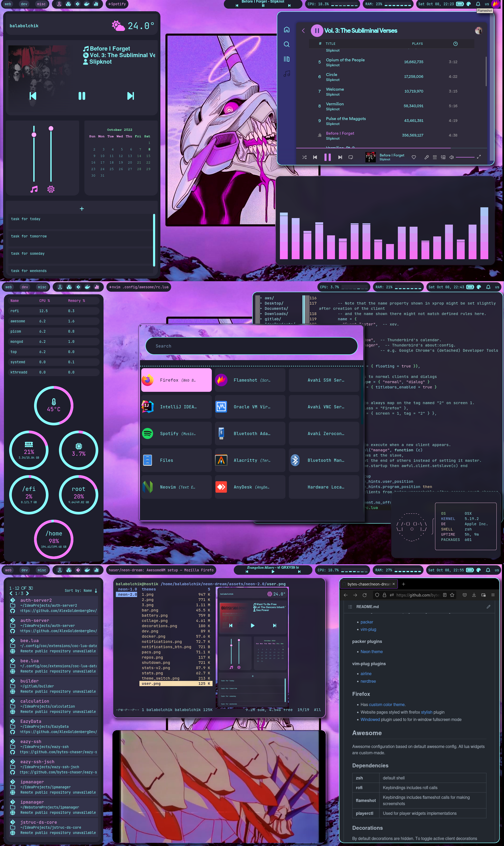Go back using the Spotify album chevron

303,31
